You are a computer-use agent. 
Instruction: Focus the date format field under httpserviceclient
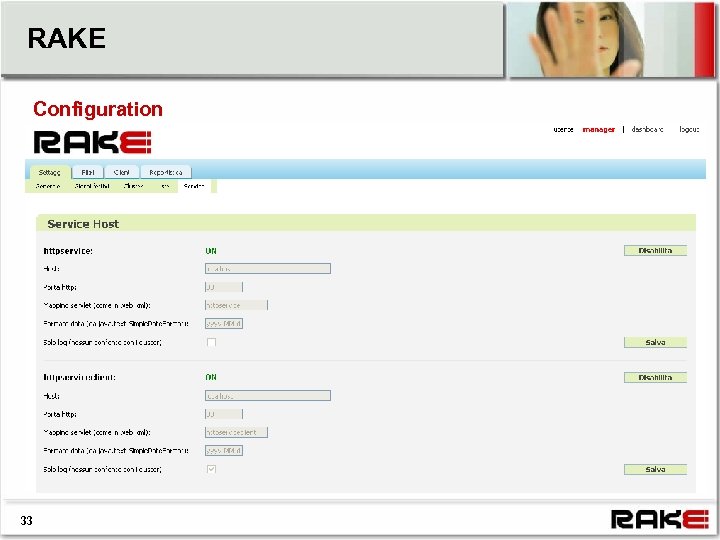pos(224,450)
